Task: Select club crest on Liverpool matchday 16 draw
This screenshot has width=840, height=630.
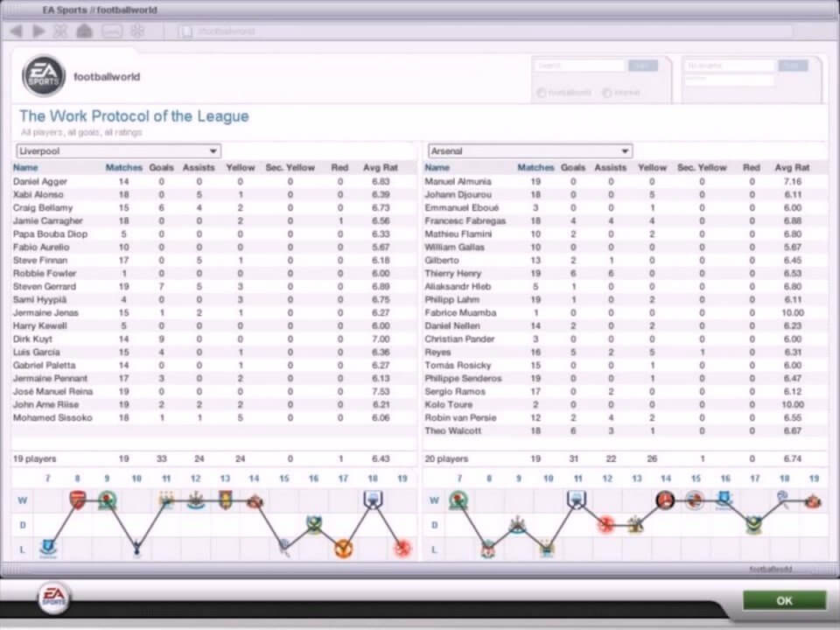Action: pyautogui.click(x=314, y=524)
